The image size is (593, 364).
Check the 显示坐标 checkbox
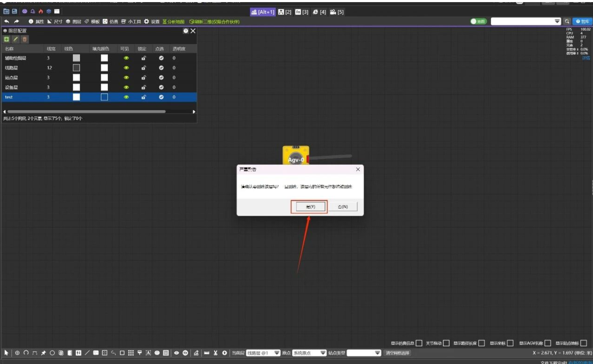tap(510, 343)
